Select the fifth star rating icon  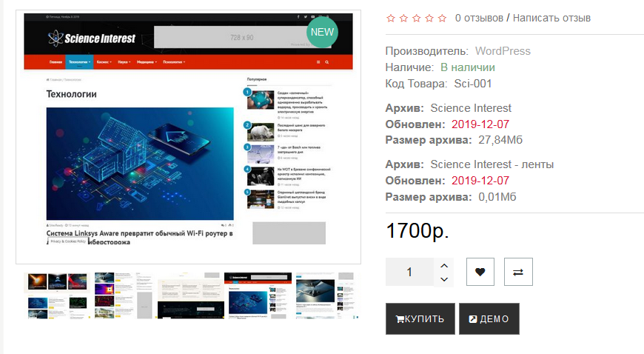tap(442, 18)
